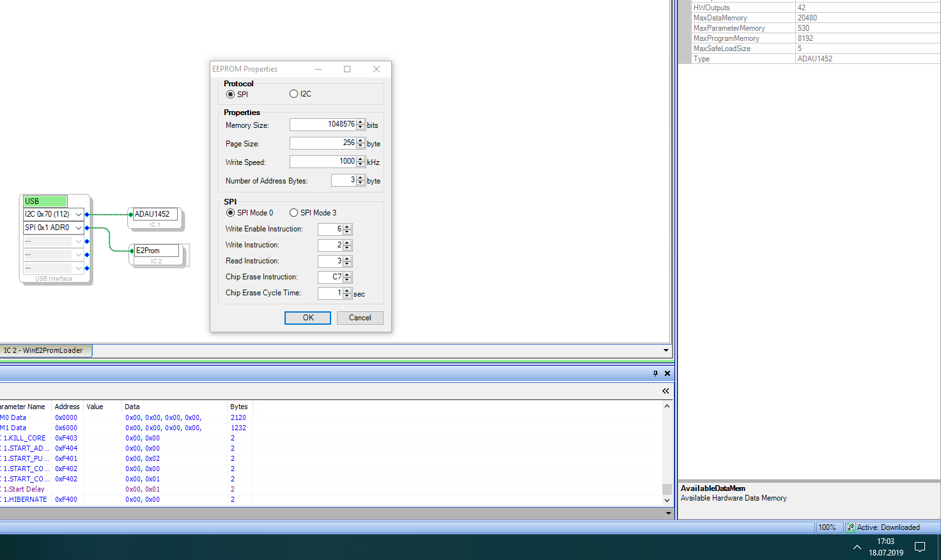The width and height of the screenshot is (941, 560).
Task: Adjust the Write Instruction stepper
Action: (x=347, y=245)
